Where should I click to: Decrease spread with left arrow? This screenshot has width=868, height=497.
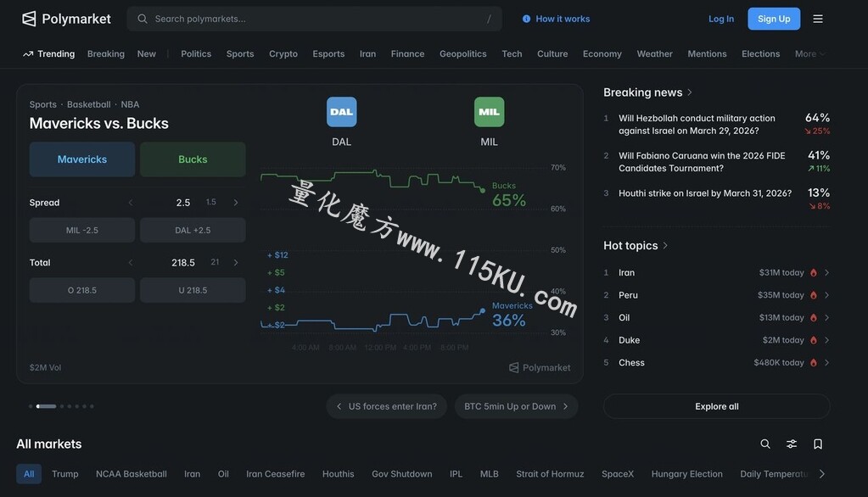coord(131,203)
